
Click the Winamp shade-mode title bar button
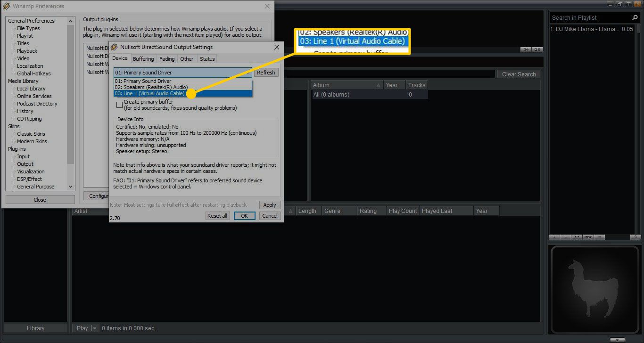[x=628, y=4]
